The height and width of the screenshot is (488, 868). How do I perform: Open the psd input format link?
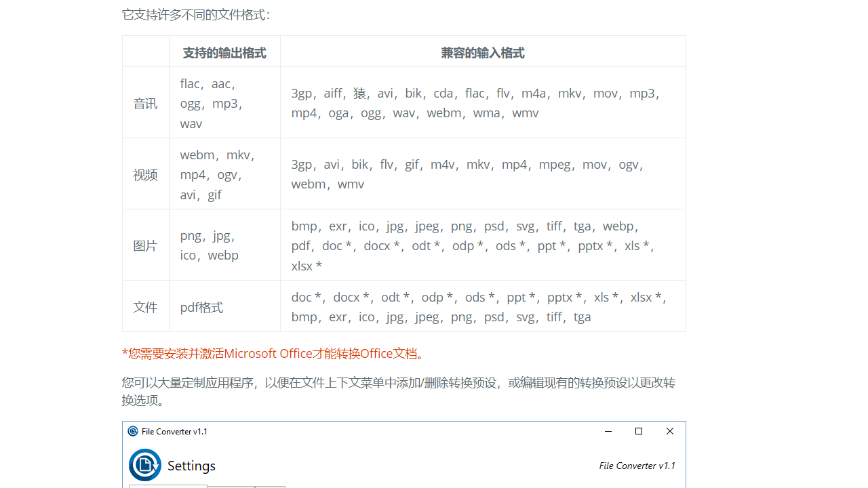point(494,226)
